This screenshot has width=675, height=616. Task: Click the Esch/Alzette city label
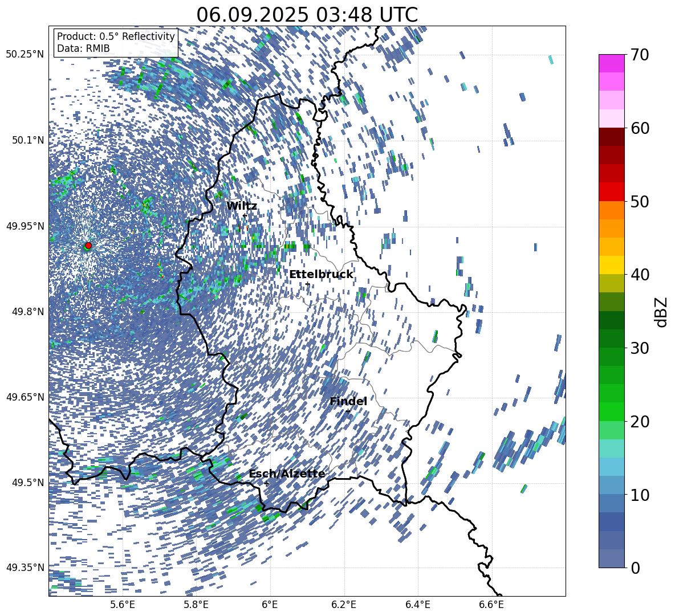click(287, 474)
